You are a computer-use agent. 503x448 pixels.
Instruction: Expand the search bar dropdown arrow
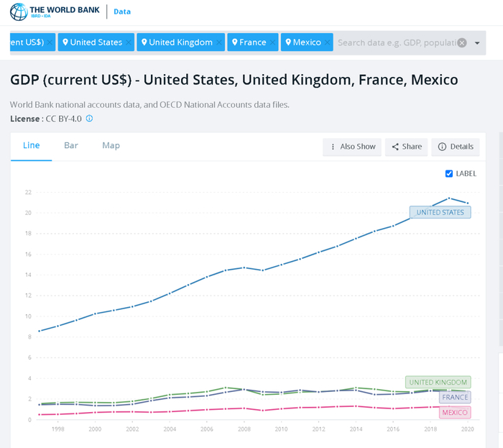(476, 43)
